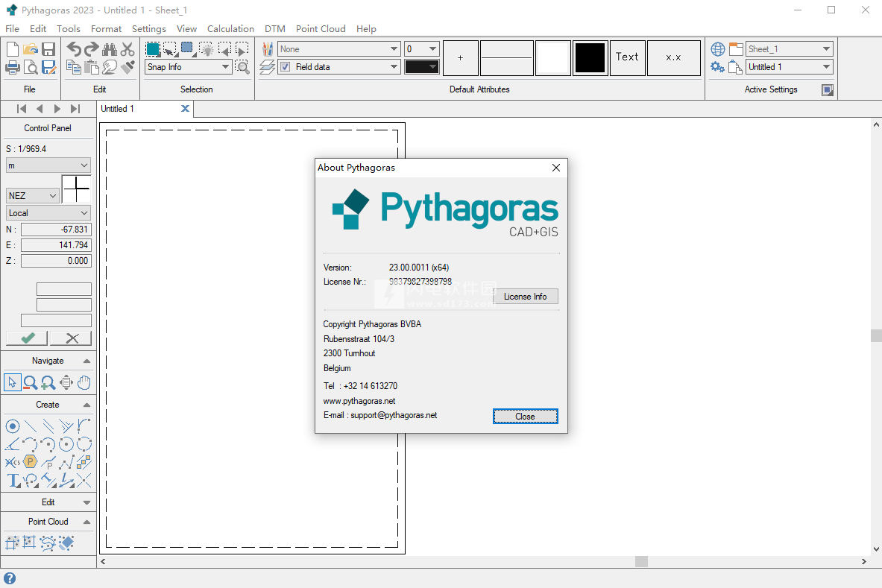The image size is (882, 588).
Task: Toggle the teal select-all selection mode
Action: (152, 49)
